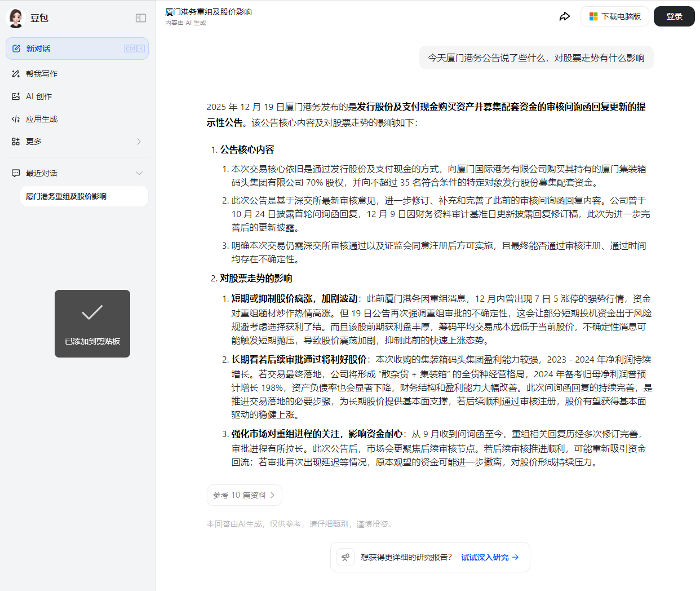Click the Doubao avatar logo
700x591 pixels.
16,18
